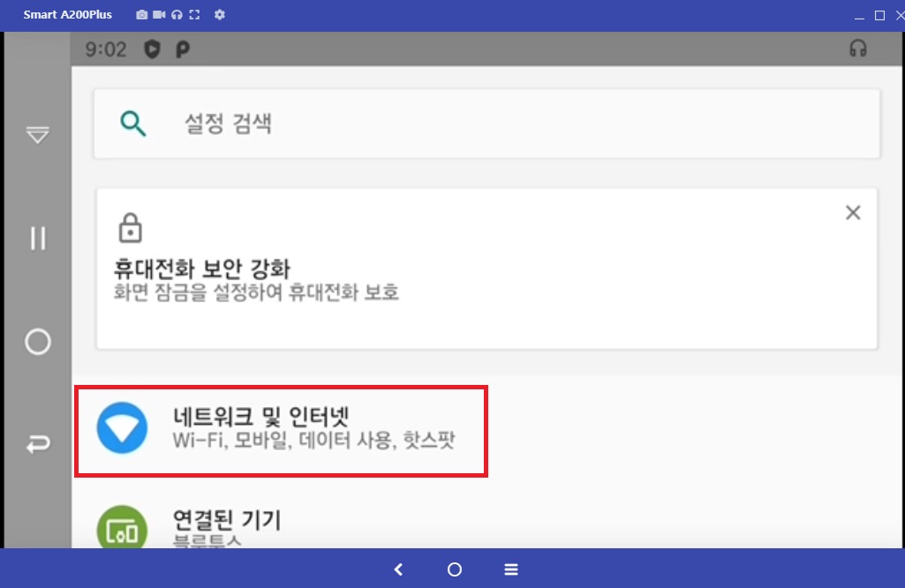Click the pause bars icon in left sidebar

click(x=38, y=238)
